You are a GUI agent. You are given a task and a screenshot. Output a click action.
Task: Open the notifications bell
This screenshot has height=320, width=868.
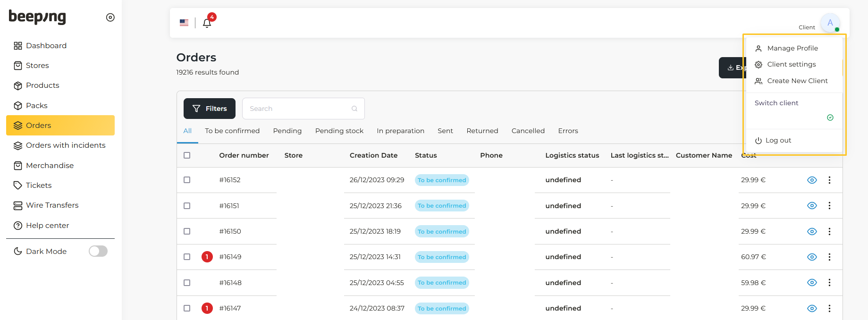pyautogui.click(x=207, y=23)
